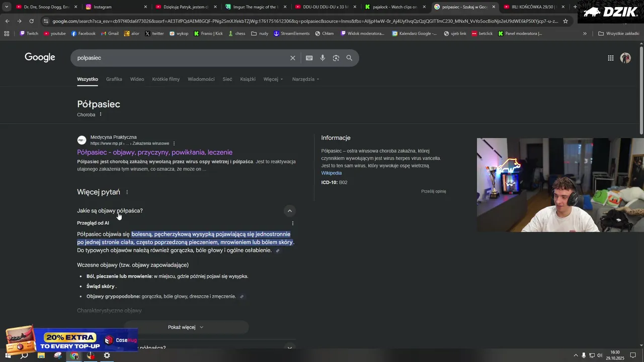The width and height of the screenshot is (644, 362).
Task: Clear the search box with the X icon
Action: coord(292,58)
